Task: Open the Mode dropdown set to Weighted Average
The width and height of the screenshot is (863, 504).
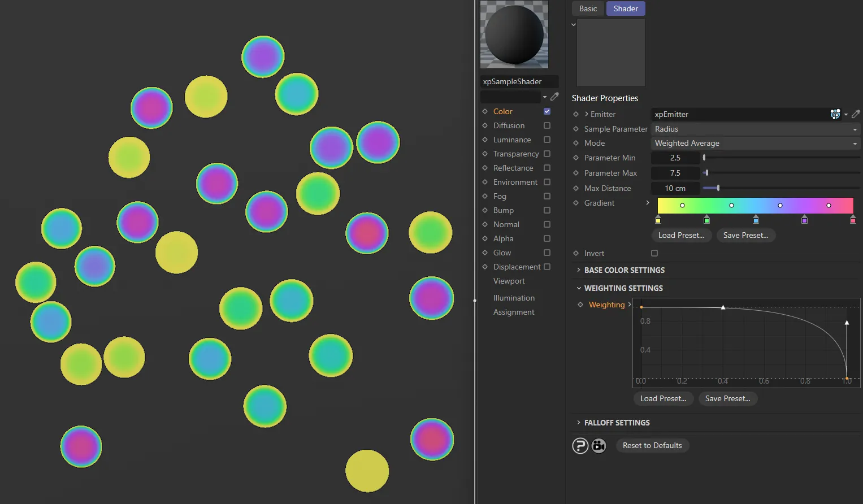Action: (755, 143)
